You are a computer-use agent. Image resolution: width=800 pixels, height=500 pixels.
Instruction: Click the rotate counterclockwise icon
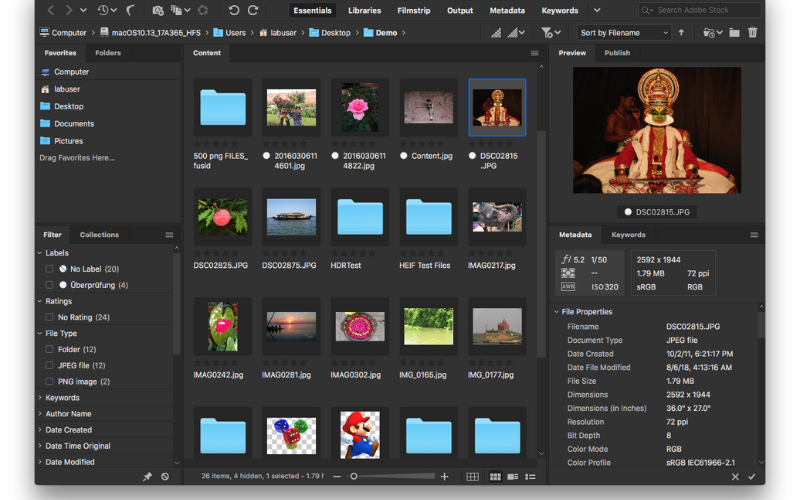pyautogui.click(x=234, y=10)
